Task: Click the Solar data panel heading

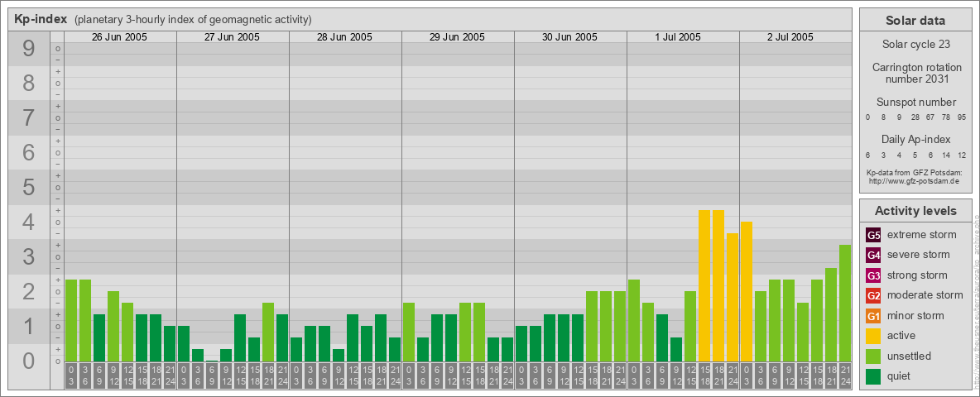Action: click(915, 21)
